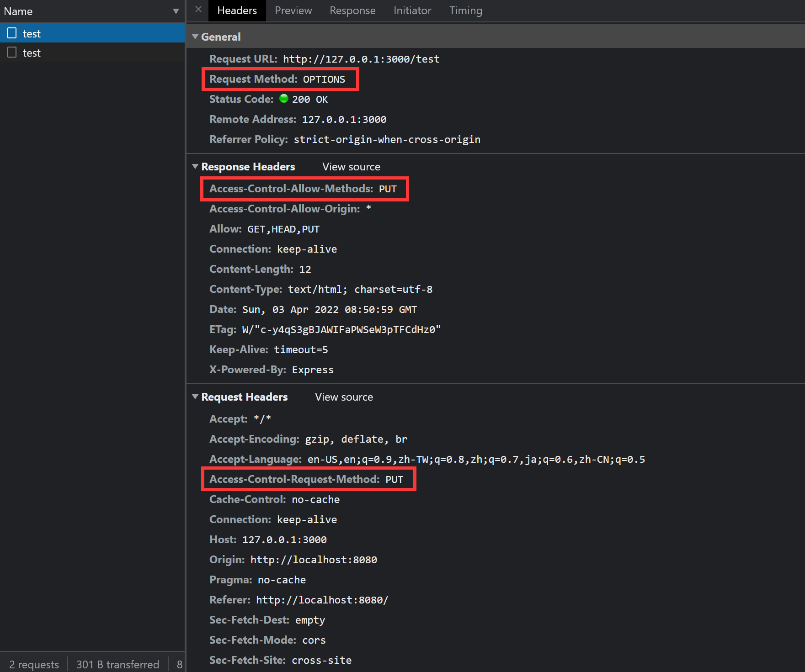View source of Response Headers
This screenshot has width=805, height=672.
351,167
